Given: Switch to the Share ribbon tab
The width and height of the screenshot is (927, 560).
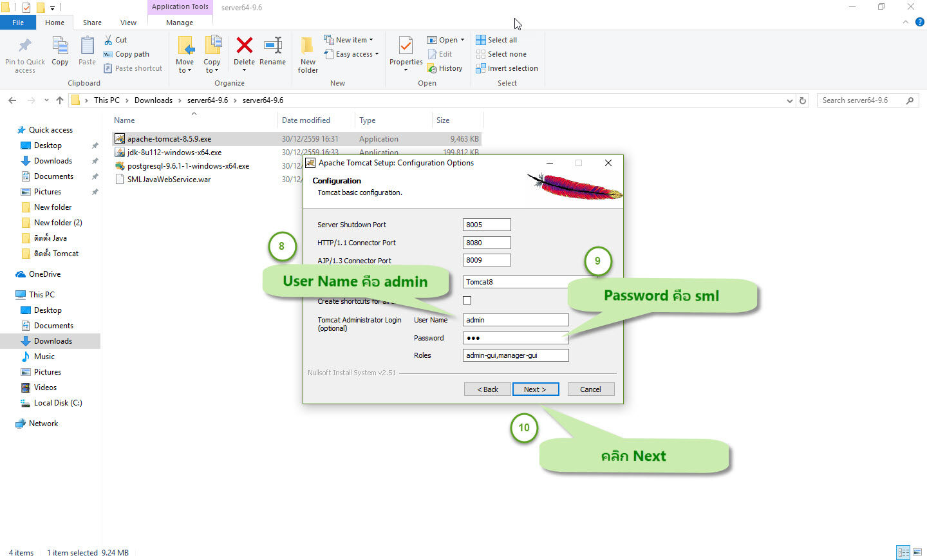Looking at the screenshot, I should [92, 22].
